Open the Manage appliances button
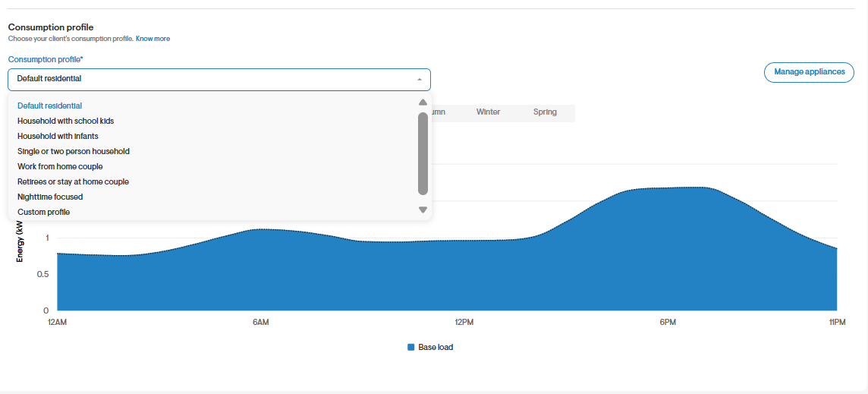 (809, 72)
